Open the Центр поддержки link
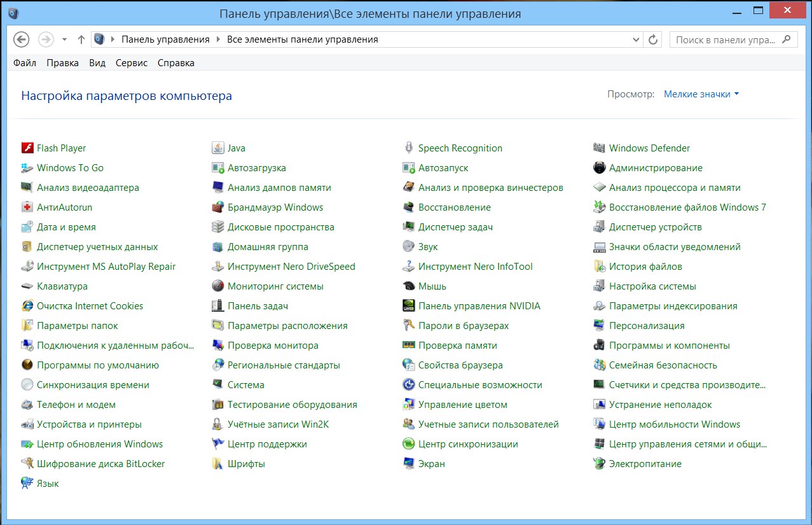Screen dimensions: 812x525 click(267, 444)
